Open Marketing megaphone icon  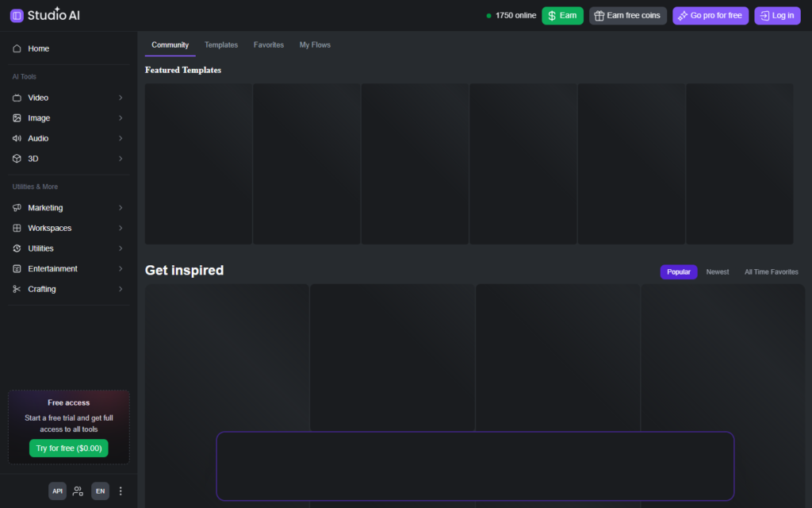17,208
